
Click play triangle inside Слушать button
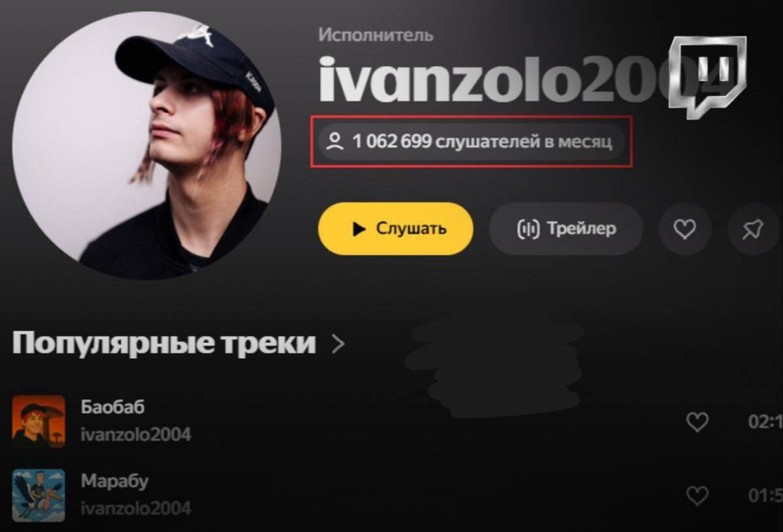(x=359, y=229)
